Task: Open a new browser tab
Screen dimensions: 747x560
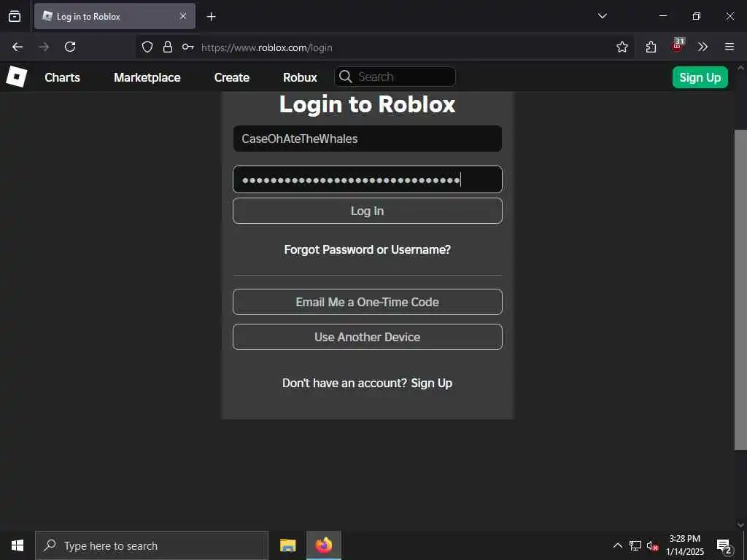Action: [211, 17]
